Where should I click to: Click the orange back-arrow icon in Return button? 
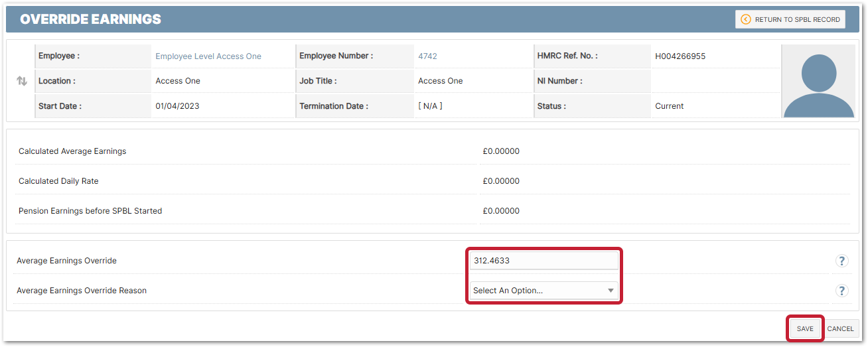click(746, 19)
